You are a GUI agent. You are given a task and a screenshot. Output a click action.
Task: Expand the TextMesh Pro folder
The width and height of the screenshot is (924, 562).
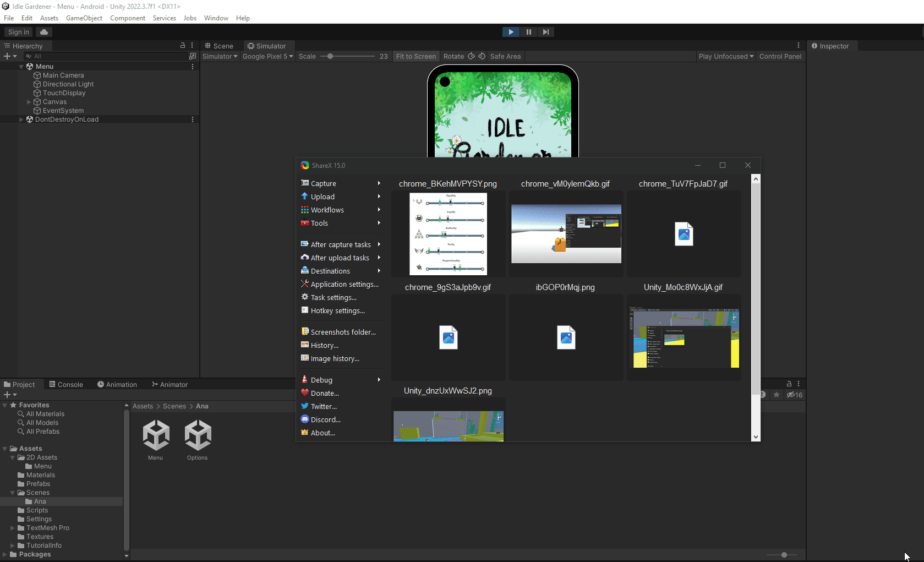pyautogui.click(x=13, y=528)
